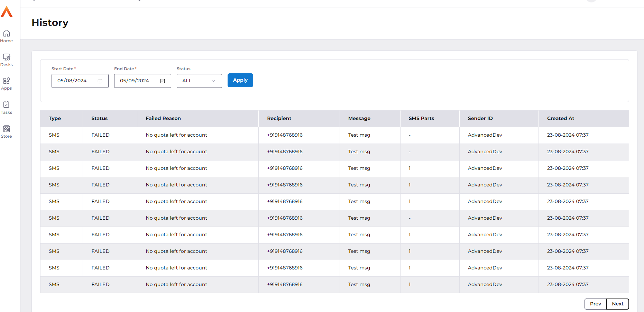Go to Next page of history
Image resolution: width=644 pixels, height=312 pixels.
coord(617,304)
